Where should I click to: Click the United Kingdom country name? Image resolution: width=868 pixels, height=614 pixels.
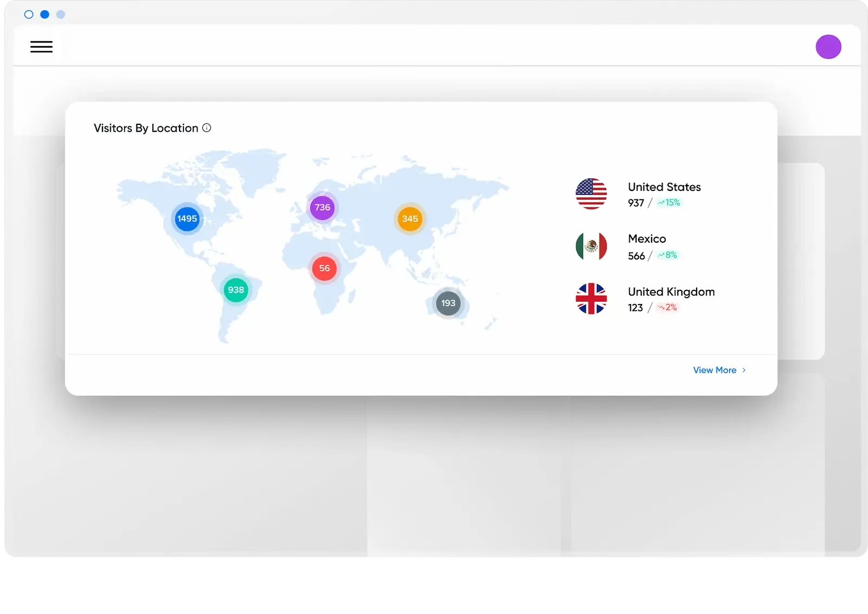671,292
